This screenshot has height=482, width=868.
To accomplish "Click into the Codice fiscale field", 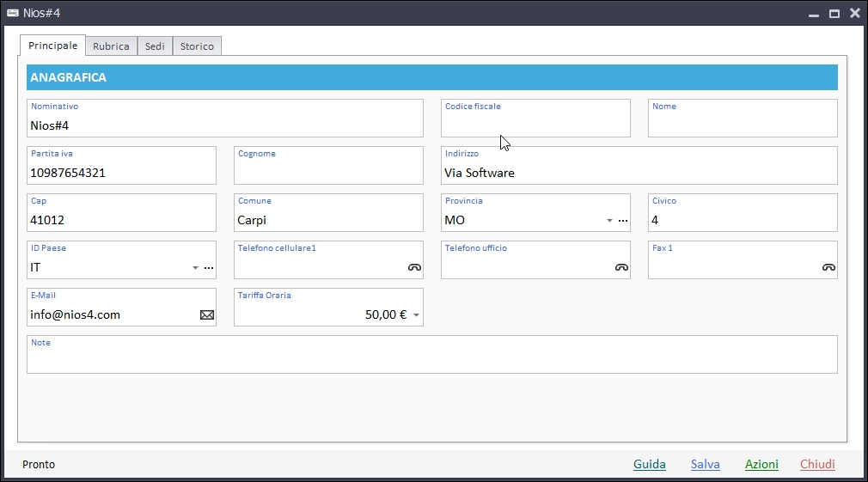I will pos(535,125).
